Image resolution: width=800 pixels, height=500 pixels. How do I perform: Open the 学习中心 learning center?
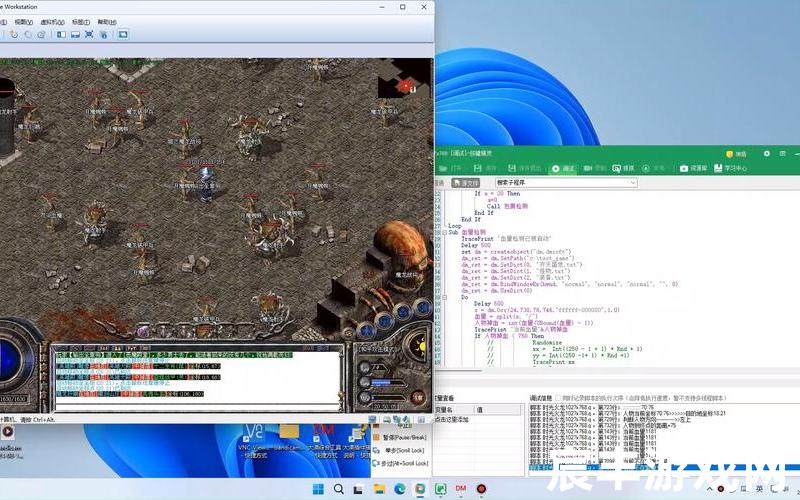click(731, 168)
